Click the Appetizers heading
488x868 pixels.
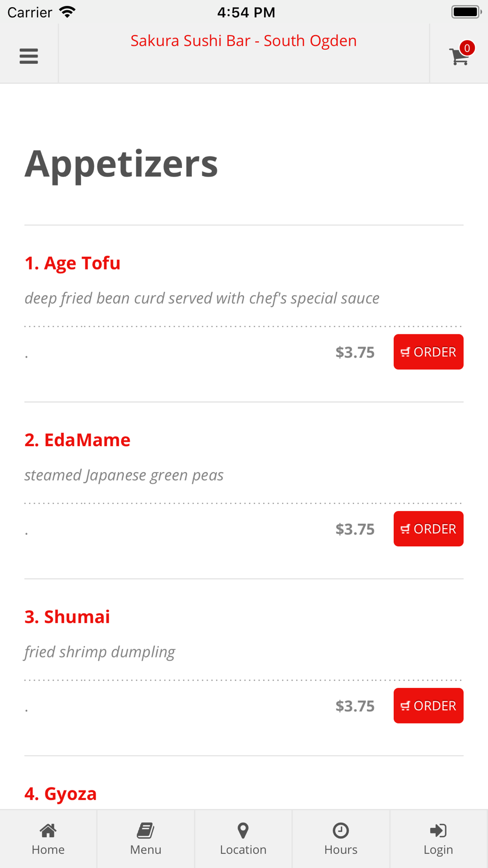[121, 165]
